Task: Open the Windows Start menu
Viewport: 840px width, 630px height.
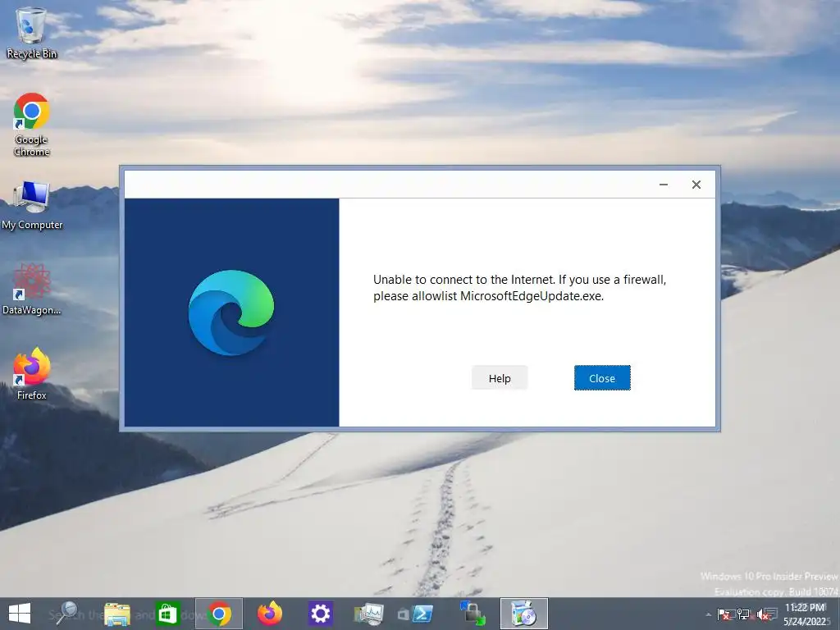Action: [x=20, y=614]
